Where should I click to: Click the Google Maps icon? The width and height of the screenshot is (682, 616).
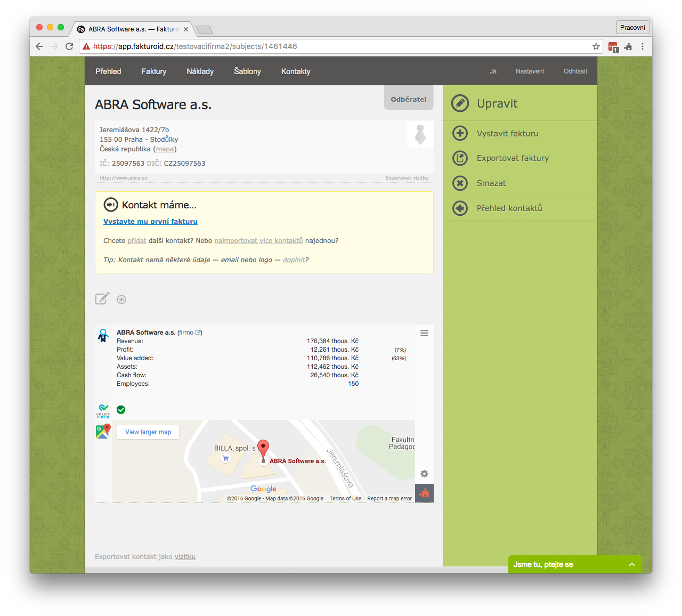pos(103,431)
